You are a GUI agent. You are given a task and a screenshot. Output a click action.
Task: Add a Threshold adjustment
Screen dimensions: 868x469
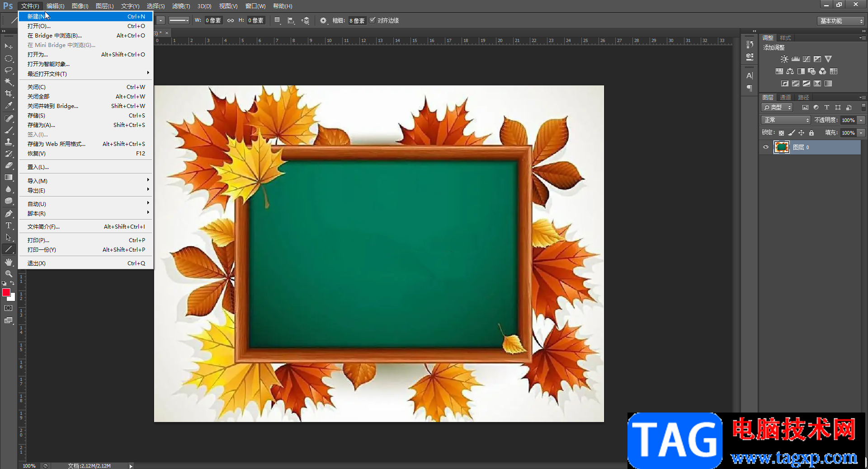(807, 84)
